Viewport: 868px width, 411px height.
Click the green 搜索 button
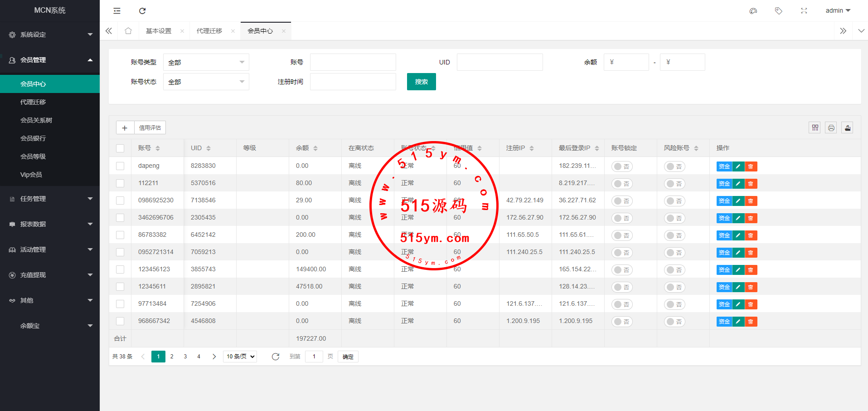point(421,82)
